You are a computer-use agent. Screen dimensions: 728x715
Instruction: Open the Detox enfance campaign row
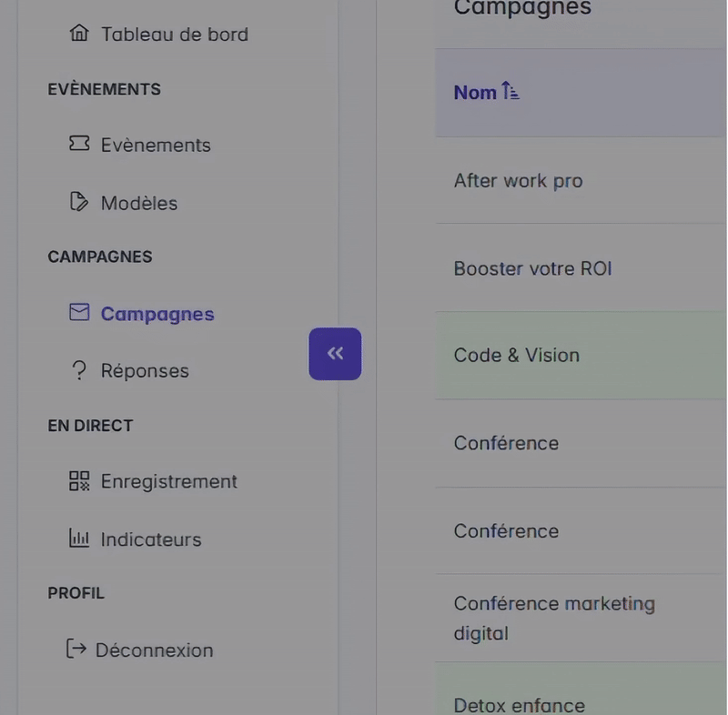[x=519, y=704]
